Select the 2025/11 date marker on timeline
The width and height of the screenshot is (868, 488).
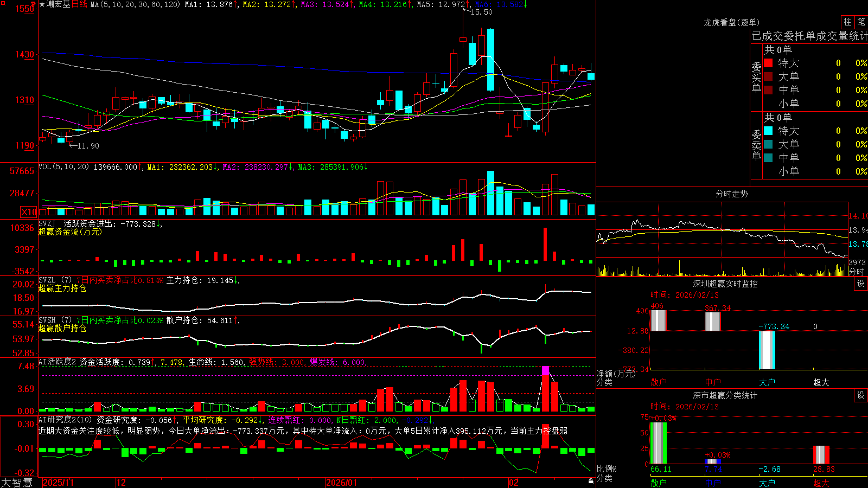[58, 483]
